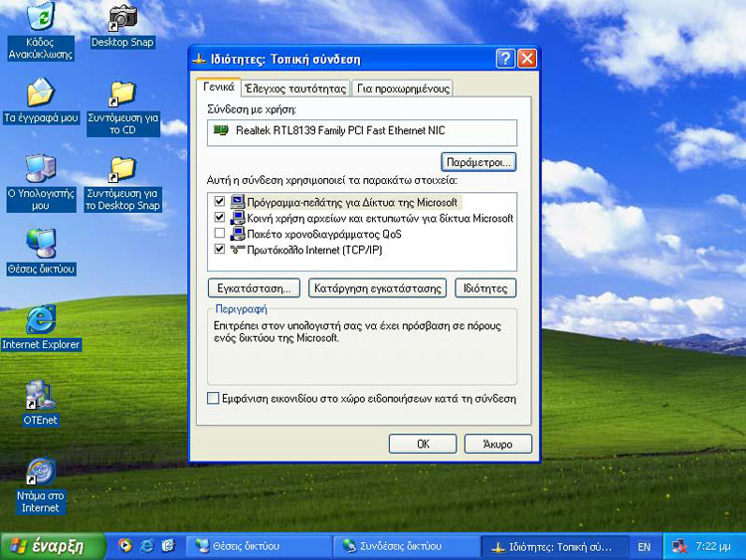Open the έναρξη Start menu
746x560 pixels.
click(x=53, y=546)
